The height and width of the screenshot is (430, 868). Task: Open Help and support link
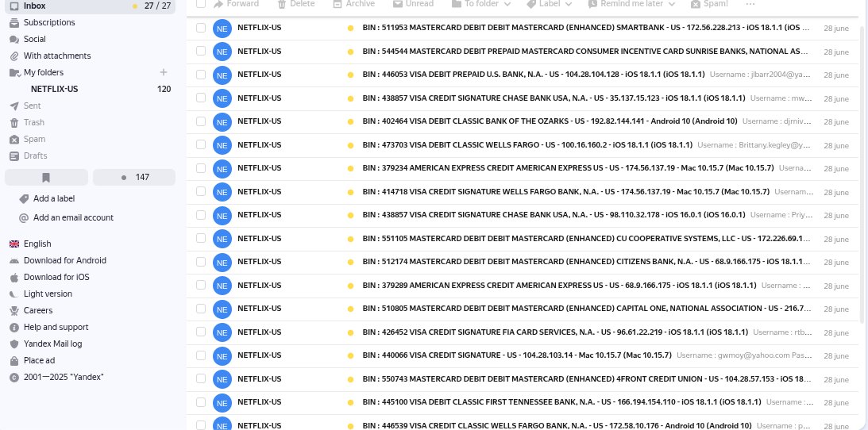click(56, 327)
